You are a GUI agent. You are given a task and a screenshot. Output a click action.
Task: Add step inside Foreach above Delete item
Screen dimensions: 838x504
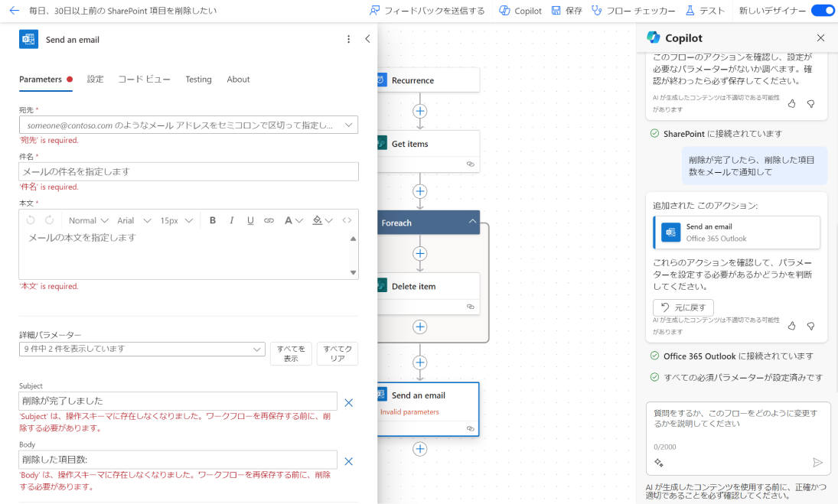tap(420, 254)
